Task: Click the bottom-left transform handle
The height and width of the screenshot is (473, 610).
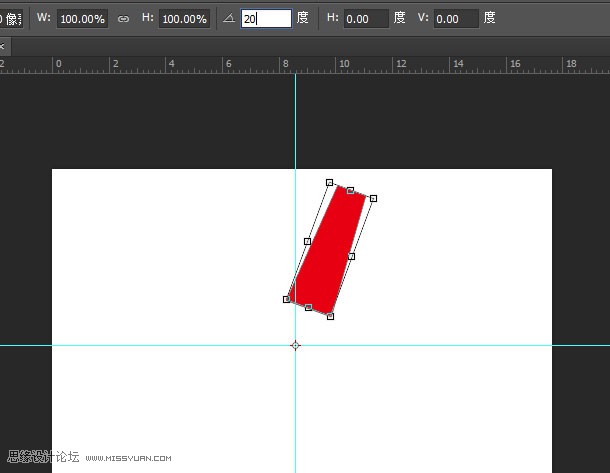Action: tap(287, 299)
